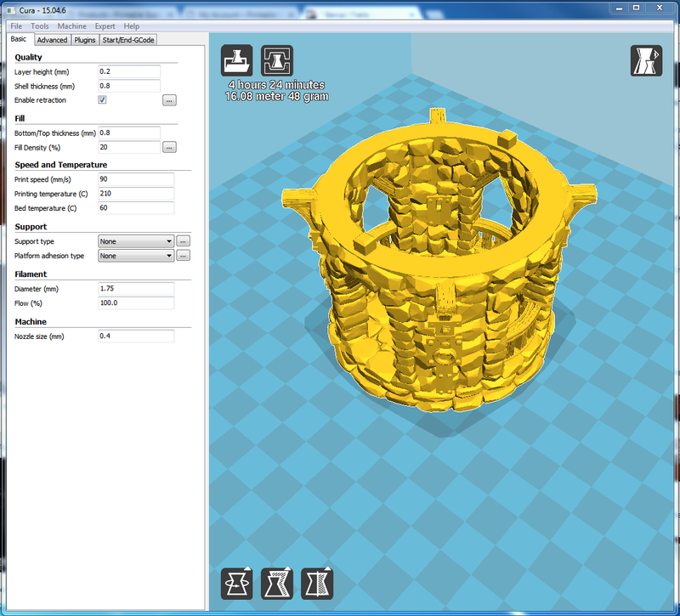Click the '16.08 meter 48 gram' text
Image resolution: width=680 pixels, height=616 pixels.
pyautogui.click(x=277, y=96)
